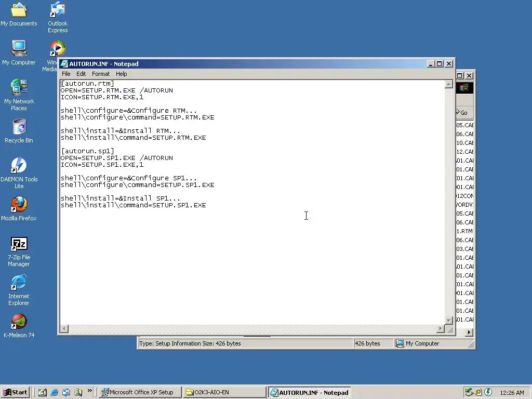
Task: Click the Notepad icon in the title bar
Action: 64,64
